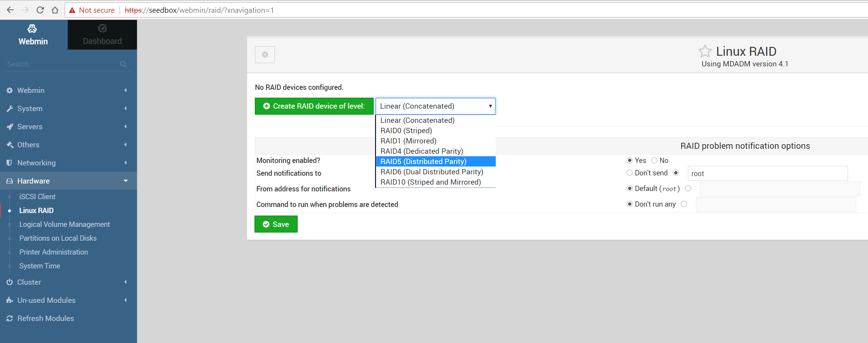Open Printer Administration
Image resolution: width=868 pixels, height=343 pixels.
click(54, 252)
